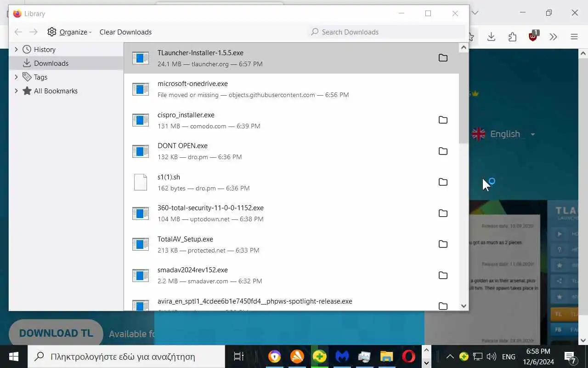Open containing folder for TLauncher-Installer-1.5.5.exe

[x=443, y=58]
